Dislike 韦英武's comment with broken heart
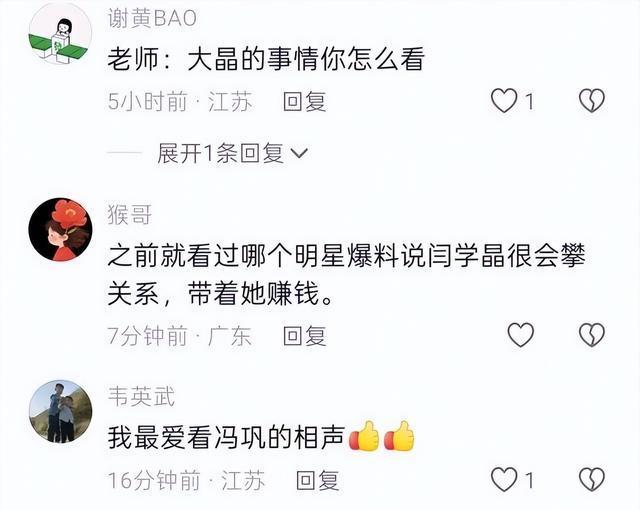The image size is (640, 510). pyautogui.click(x=592, y=479)
